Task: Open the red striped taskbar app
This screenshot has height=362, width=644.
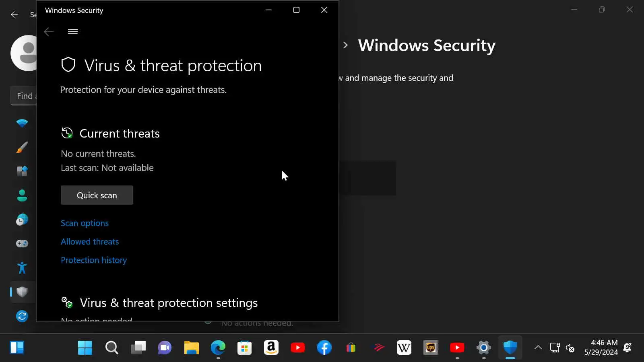Action: coord(378,348)
